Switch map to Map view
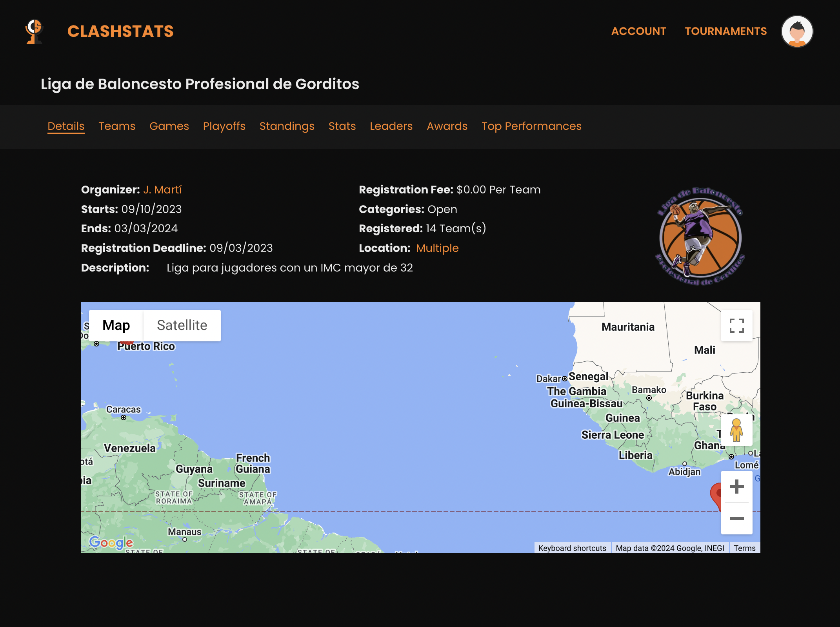 (x=116, y=325)
